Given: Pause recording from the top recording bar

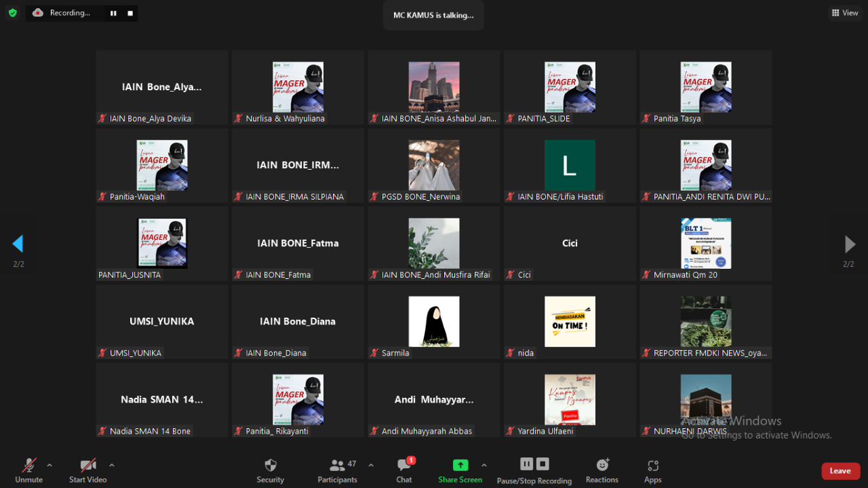Looking at the screenshot, I should point(113,13).
